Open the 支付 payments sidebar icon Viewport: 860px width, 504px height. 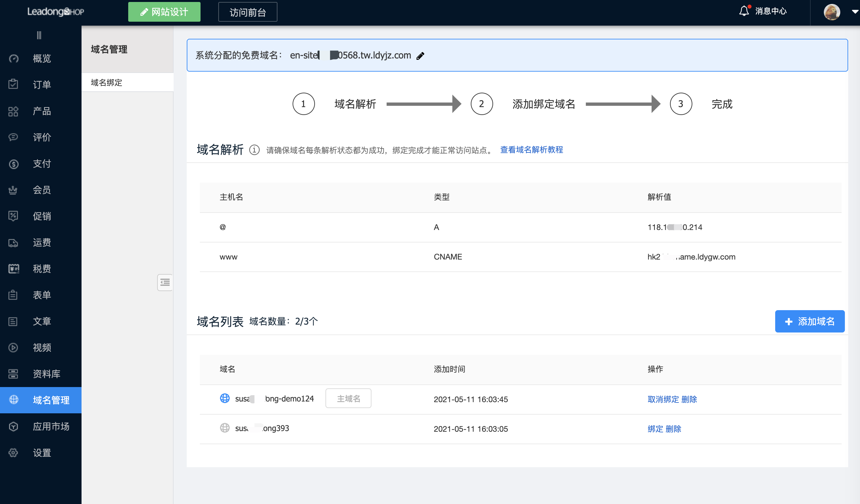click(x=13, y=164)
